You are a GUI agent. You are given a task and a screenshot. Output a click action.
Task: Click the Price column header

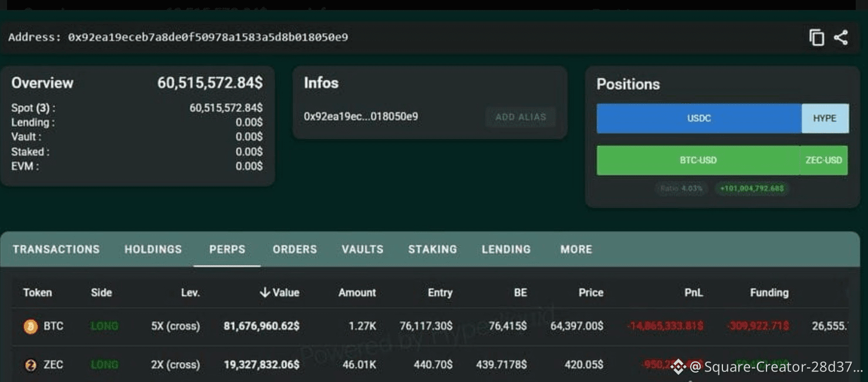click(591, 292)
